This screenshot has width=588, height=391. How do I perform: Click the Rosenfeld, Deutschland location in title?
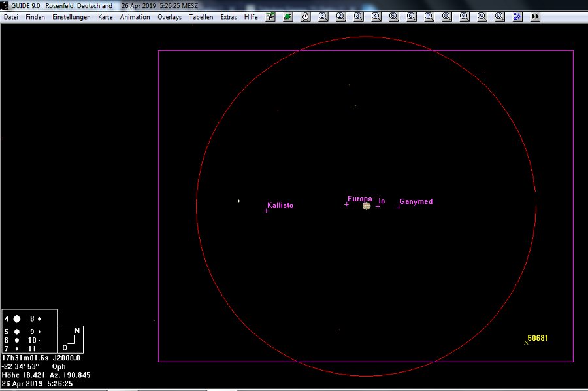(79, 6)
